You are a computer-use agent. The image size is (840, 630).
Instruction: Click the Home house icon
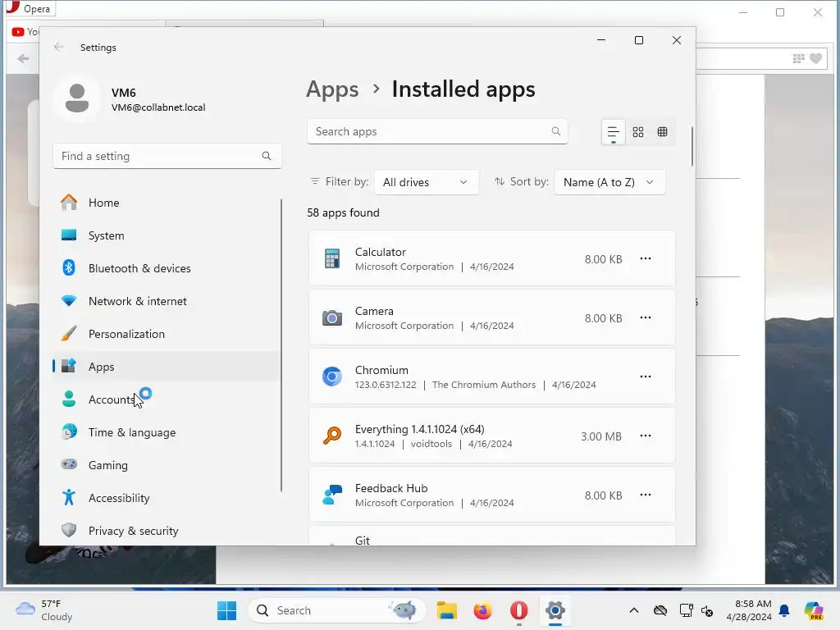[x=69, y=202]
